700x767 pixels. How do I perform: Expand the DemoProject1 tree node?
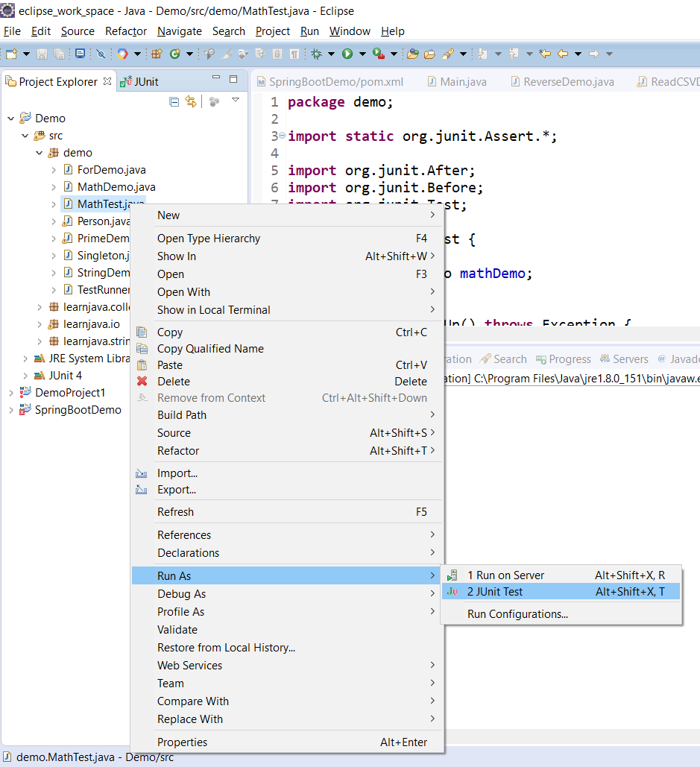11,393
